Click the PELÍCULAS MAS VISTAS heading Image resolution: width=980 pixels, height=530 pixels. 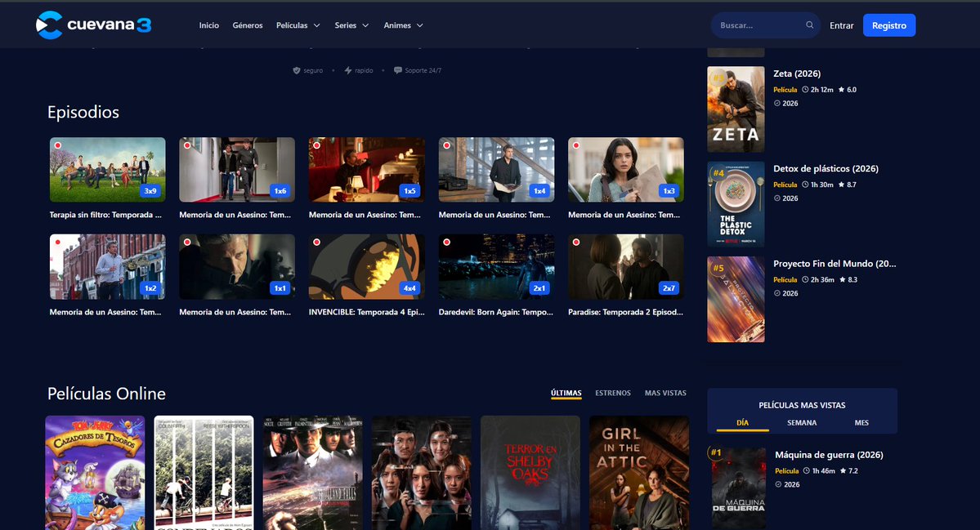point(802,405)
